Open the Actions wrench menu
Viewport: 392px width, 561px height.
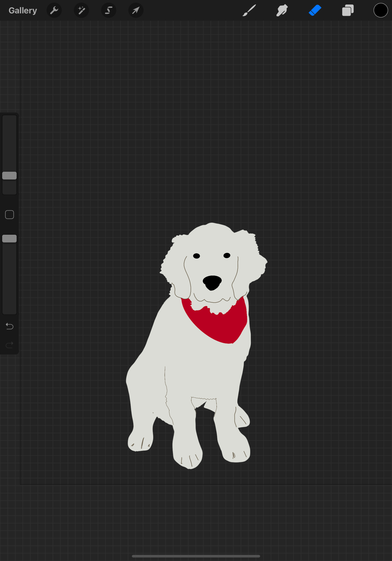click(x=54, y=11)
